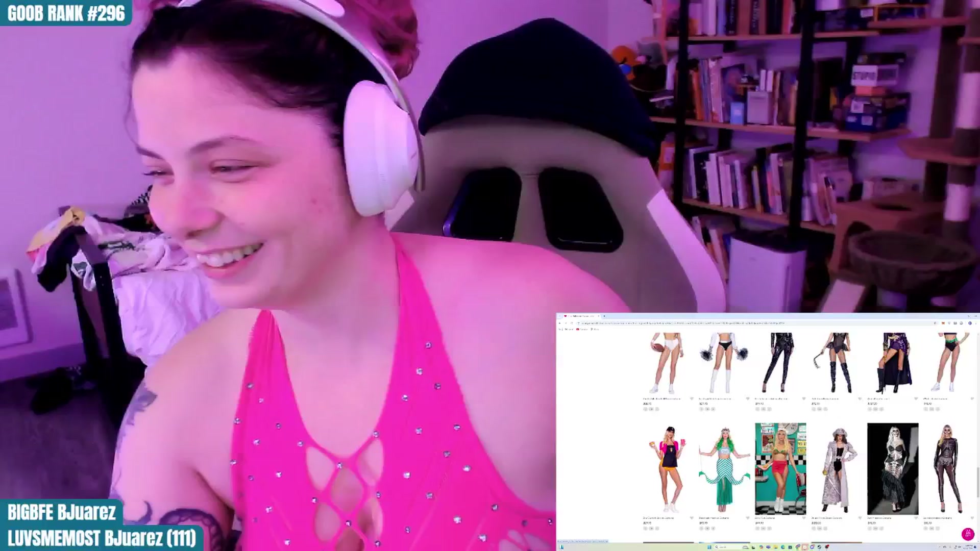This screenshot has width=980, height=551.
Task: Favorite the silver coat costume heart
Action: (x=860, y=518)
